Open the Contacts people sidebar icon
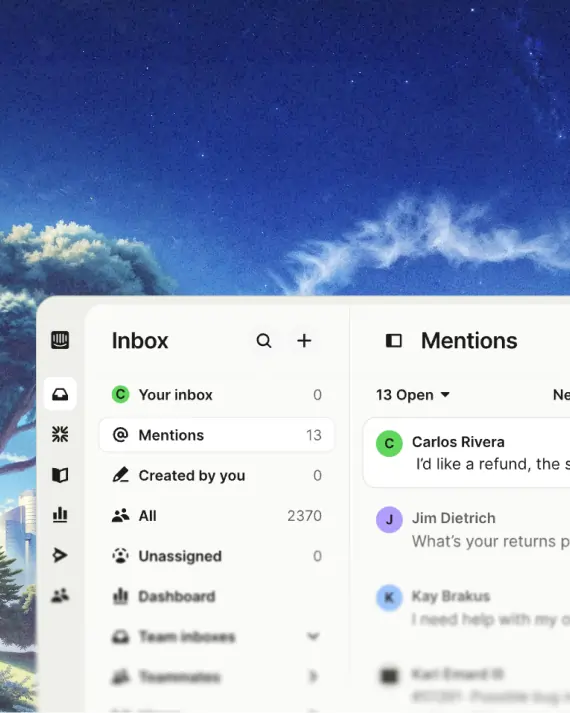The width and height of the screenshot is (570, 713). click(60, 595)
